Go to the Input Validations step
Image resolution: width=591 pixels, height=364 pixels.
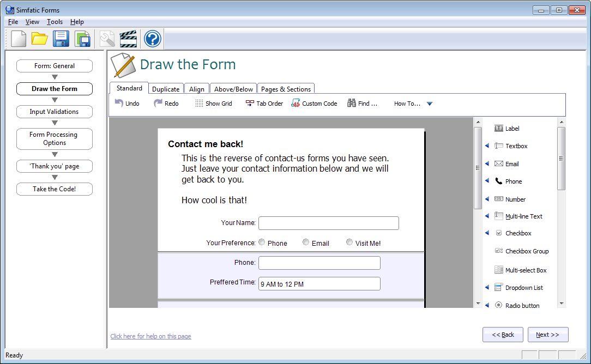(x=55, y=112)
